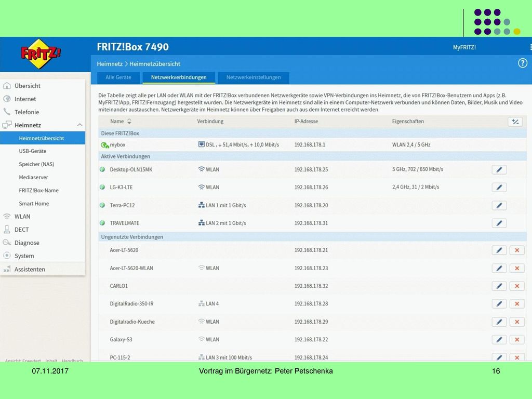Select the Netzwerkverbindungen tab
Screen dimensions: 532x399
179,77
